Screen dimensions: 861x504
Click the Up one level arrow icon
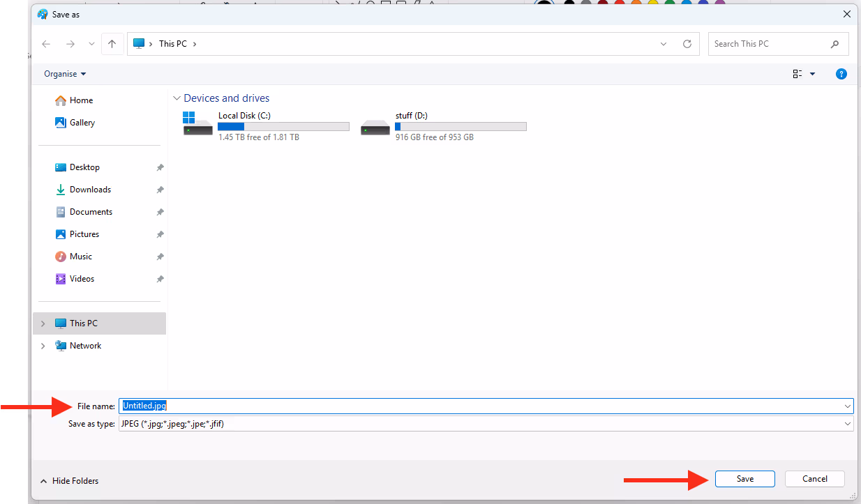point(112,44)
